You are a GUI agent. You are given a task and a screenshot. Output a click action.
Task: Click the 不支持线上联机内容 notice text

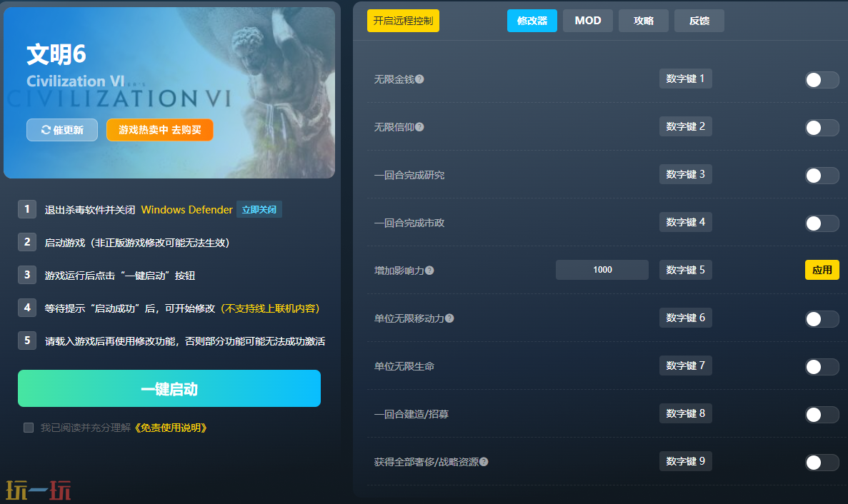pos(271,308)
